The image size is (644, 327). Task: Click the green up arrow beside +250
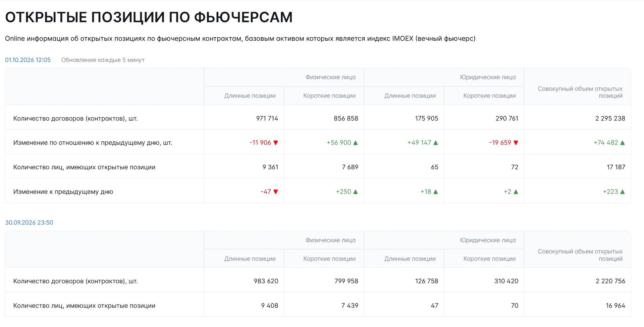click(x=355, y=192)
